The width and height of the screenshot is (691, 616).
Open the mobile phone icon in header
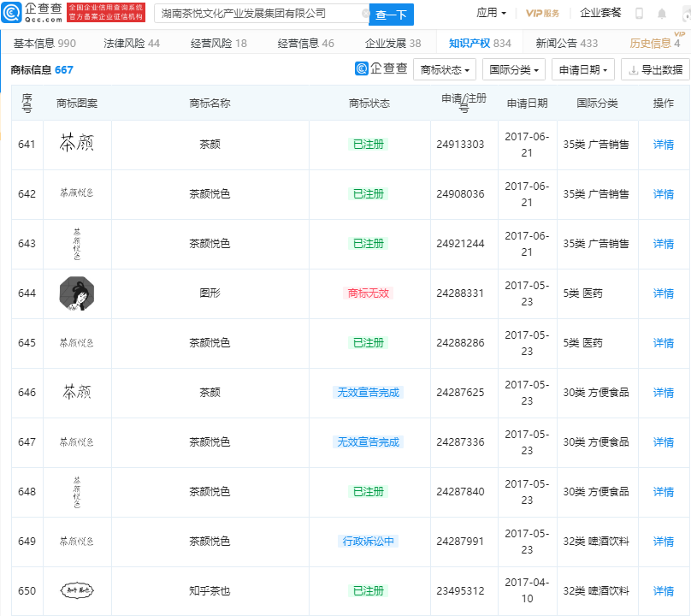pyautogui.click(x=639, y=14)
